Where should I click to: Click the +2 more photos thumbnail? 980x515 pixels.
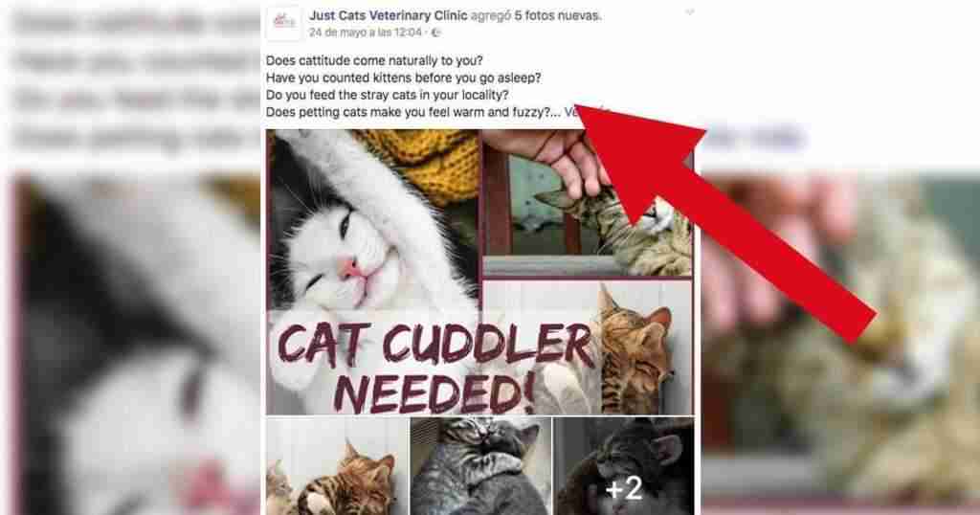click(624, 466)
